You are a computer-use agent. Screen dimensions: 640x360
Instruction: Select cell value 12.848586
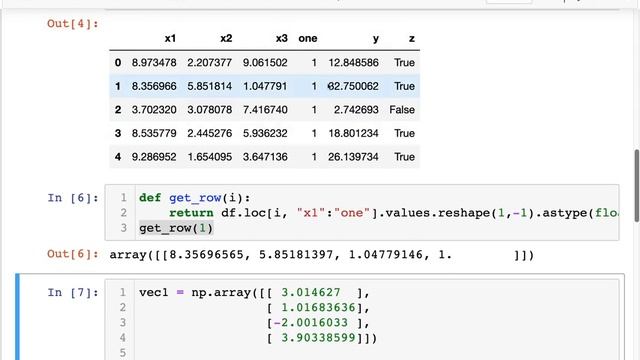coord(353,62)
